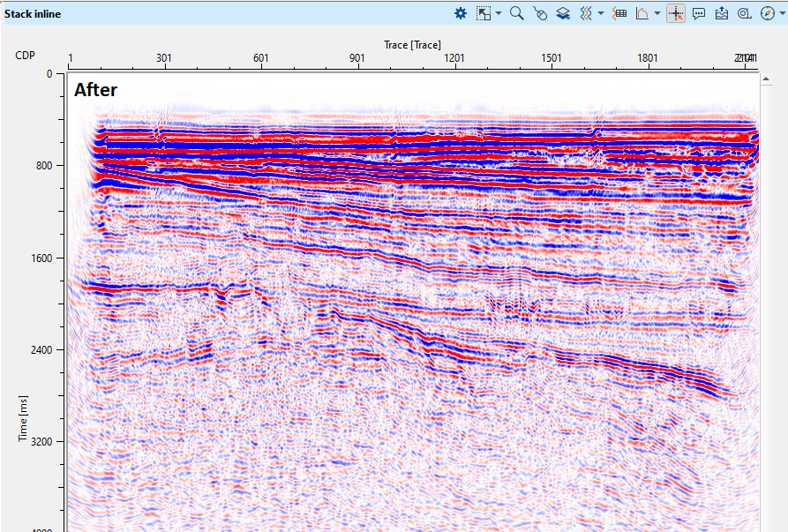Open the settings gear in the toolbar
This screenshot has height=532, width=788.
point(460,13)
